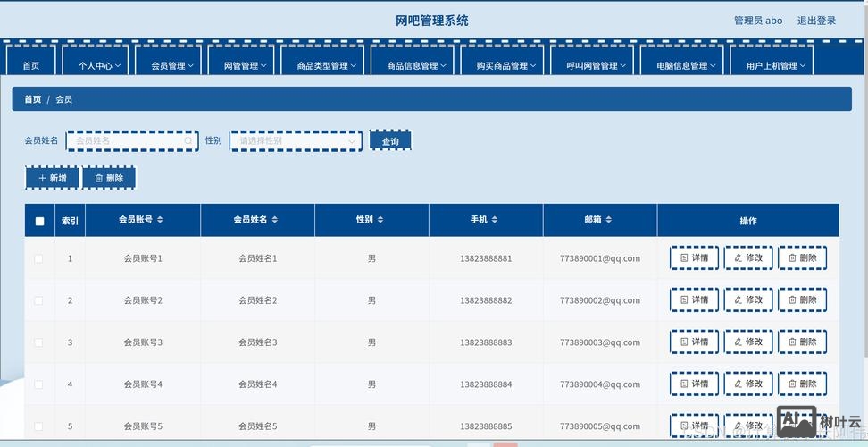Click the 网吧管理系统 title
Viewport: 868px width, 447px height.
(x=432, y=21)
